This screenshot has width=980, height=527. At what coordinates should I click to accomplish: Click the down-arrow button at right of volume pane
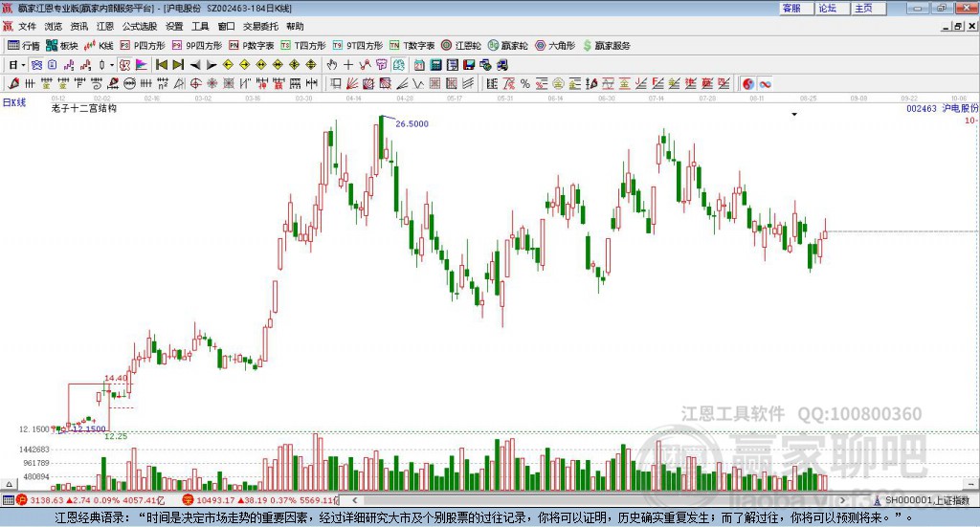[970, 484]
